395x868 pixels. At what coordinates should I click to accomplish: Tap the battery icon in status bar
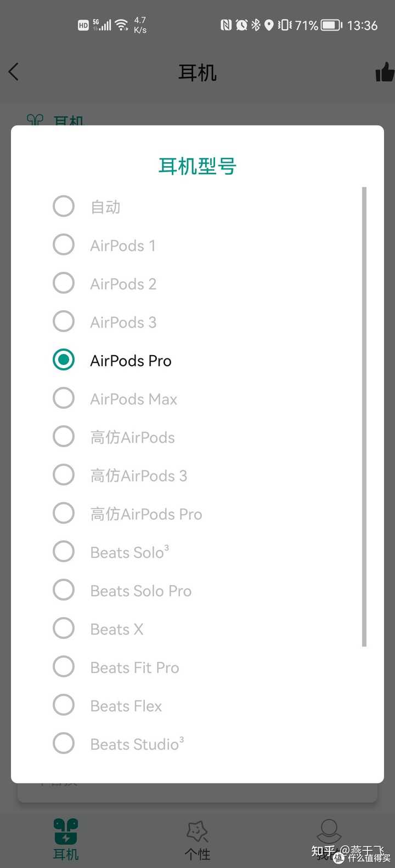331,25
